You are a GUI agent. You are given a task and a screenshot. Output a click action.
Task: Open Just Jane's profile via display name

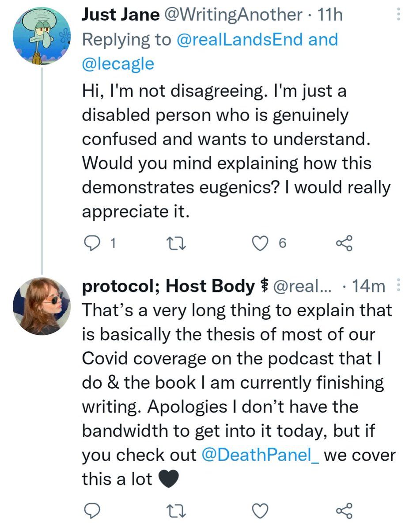[x=121, y=16]
